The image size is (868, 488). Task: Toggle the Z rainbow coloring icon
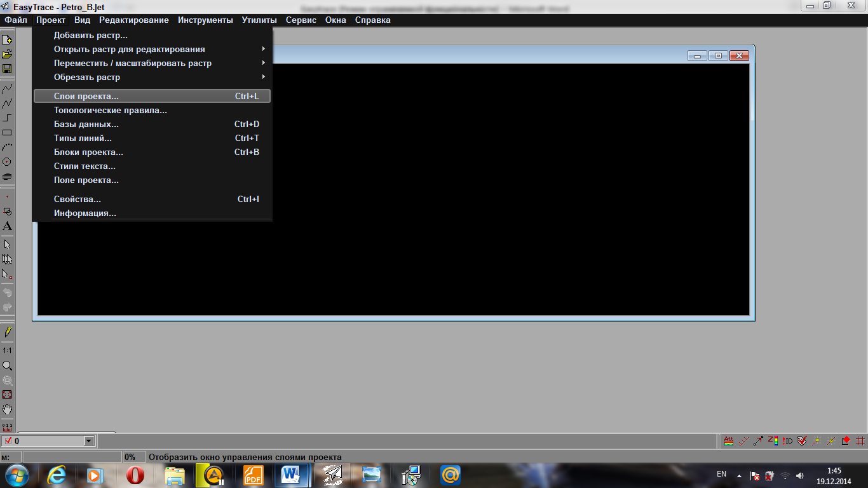tap(773, 440)
